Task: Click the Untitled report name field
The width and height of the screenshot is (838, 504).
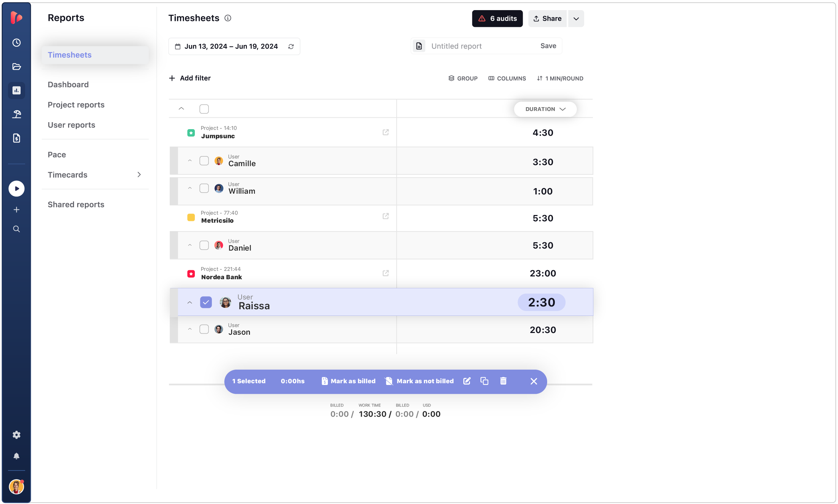Action: point(478,46)
